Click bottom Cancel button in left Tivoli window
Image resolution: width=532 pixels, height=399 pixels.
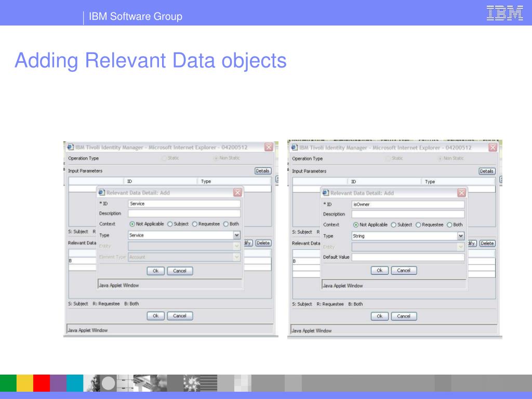[180, 316]
